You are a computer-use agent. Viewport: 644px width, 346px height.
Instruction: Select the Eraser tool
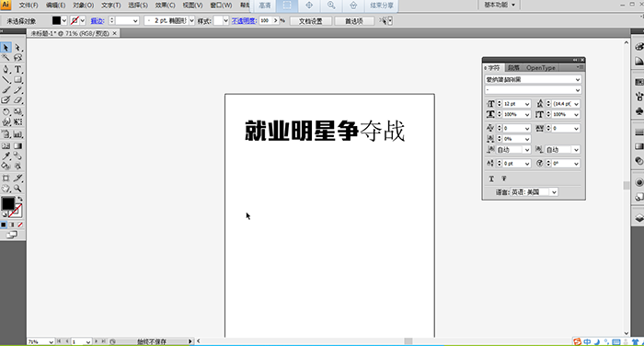click(x=18, y=100)
